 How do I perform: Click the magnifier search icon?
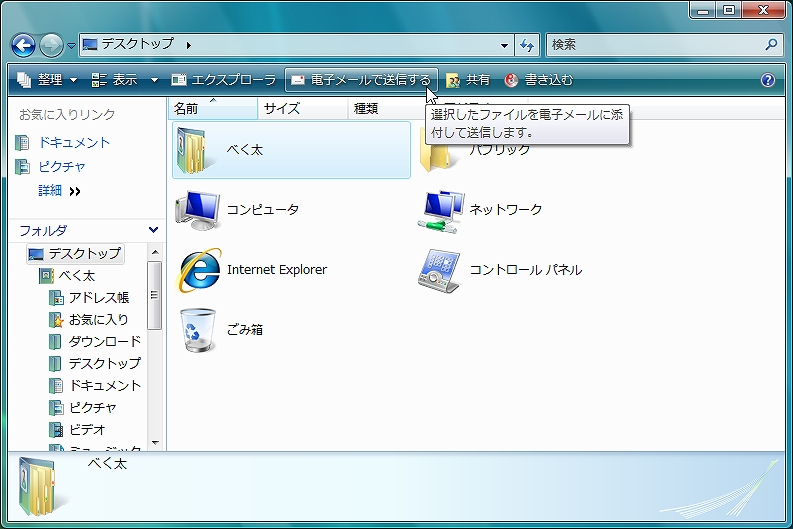coord(771,45)
